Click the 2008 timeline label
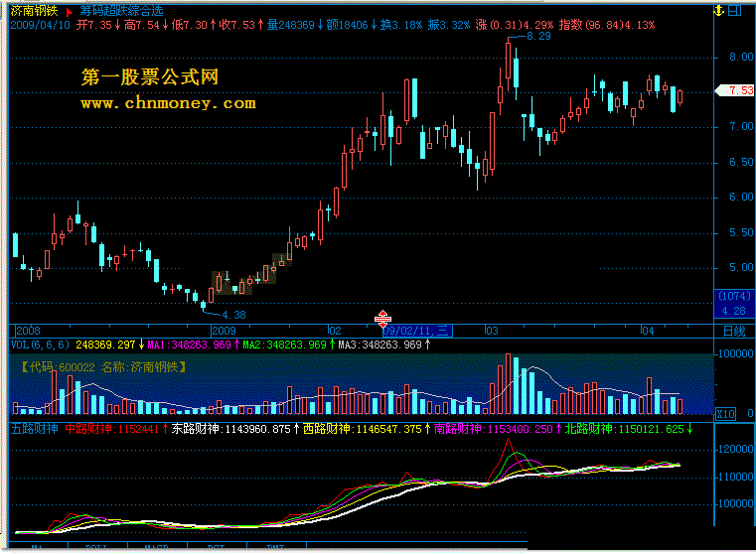Image resolution: width=756 pixels, height=554 pixels. (28, 331)
